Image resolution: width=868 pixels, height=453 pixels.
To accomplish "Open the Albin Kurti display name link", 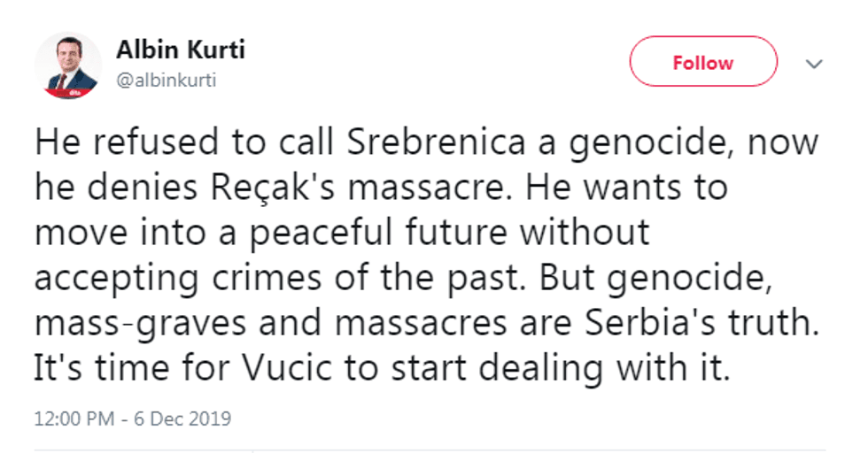I will pyautogui.click(x=181, y=50).
